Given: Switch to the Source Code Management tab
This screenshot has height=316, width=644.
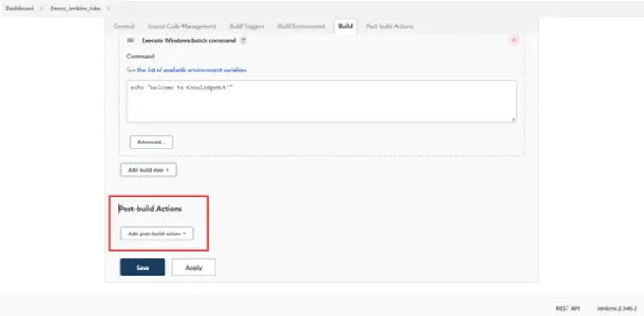Looking at the screenshot, I should (x=181, y=27).
